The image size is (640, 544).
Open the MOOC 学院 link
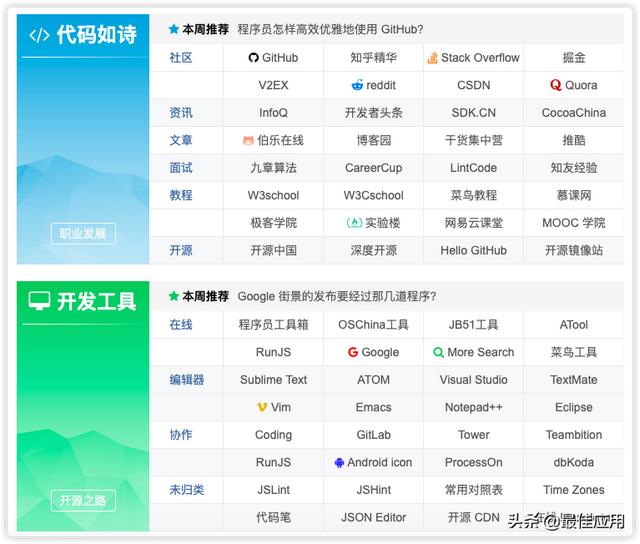pyautogui.click(x=574, y=223)
